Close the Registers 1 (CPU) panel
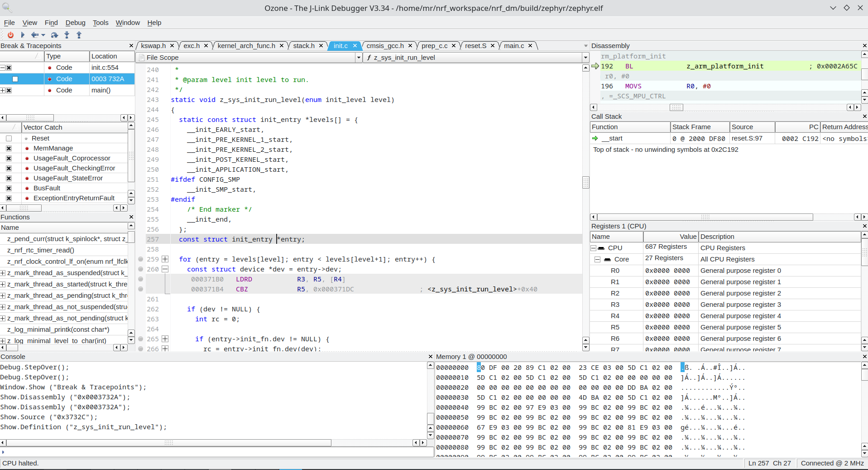Viewport: 868px width, 470px height. point(864,226)
